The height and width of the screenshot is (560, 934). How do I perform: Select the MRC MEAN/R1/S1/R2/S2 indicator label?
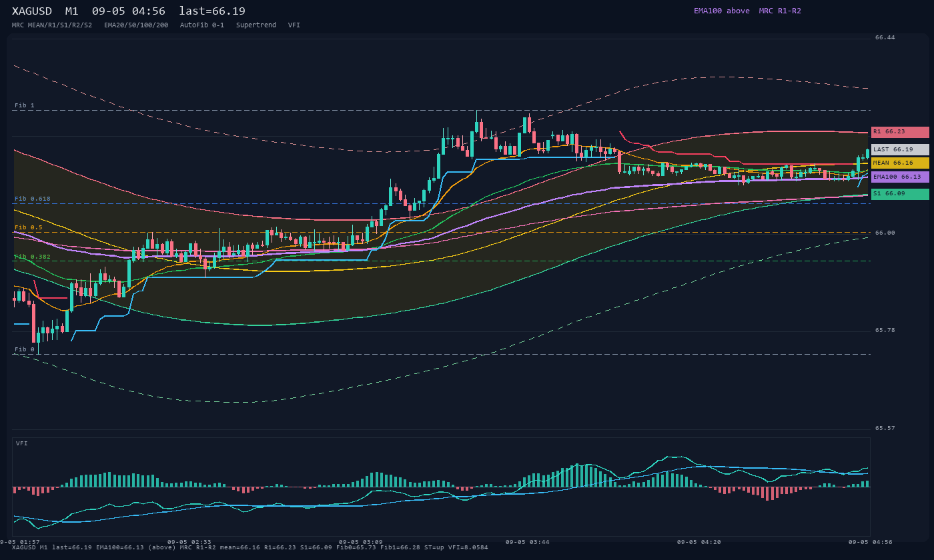52,25
